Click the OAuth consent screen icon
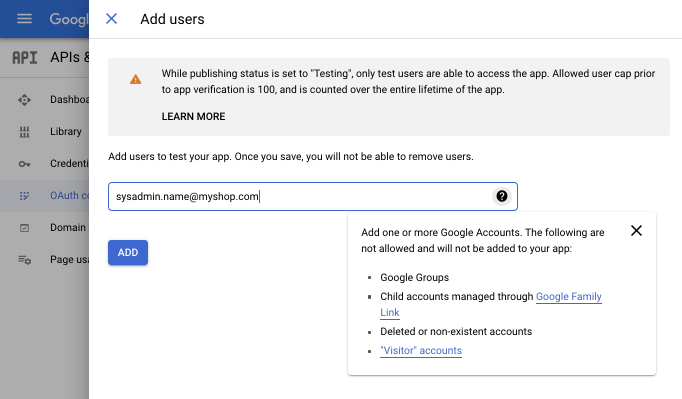The image size is (682, 399). pyautogui.click(x=24, y=196)
